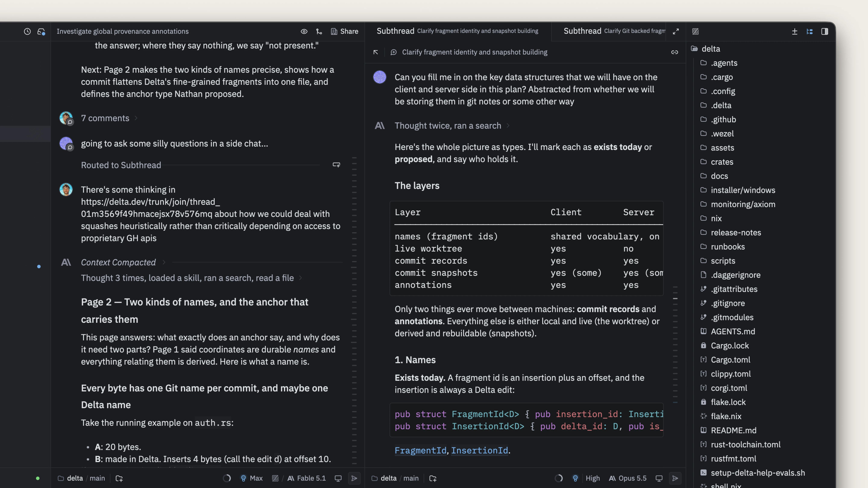
Task: Select the file tree view icon
Action: coord(810,32)
